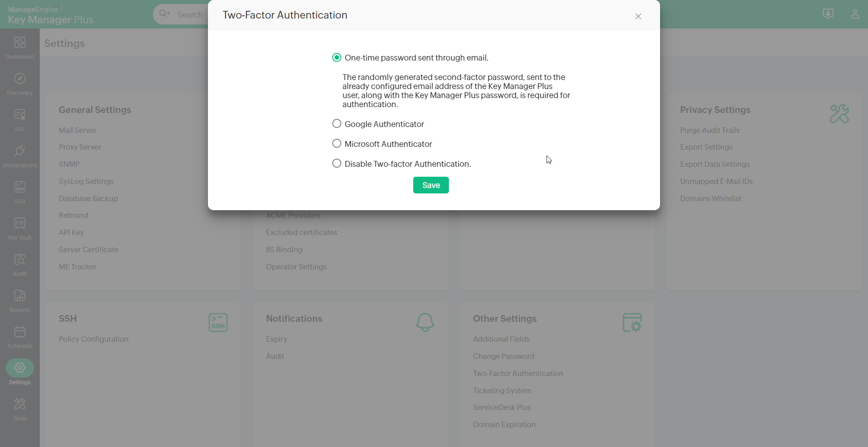
Task: Select the Microsoft Authenticator option
Action: coord(337,144)
